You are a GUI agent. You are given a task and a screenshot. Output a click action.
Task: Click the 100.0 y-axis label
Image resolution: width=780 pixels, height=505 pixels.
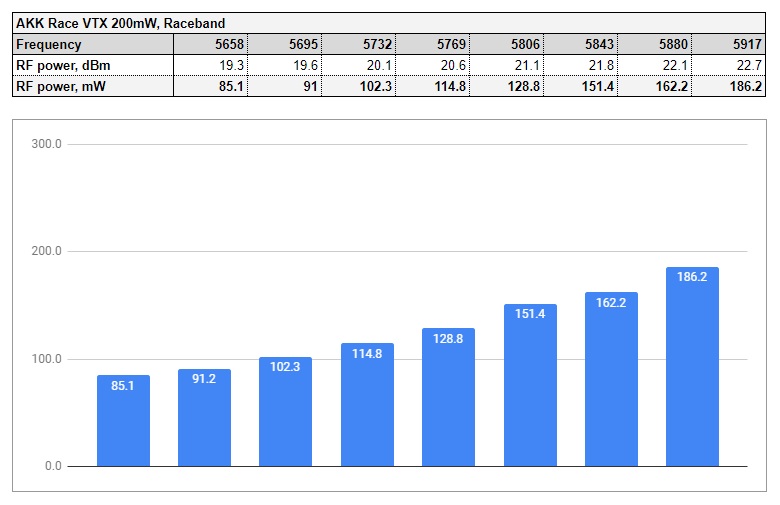pos(46,359)
